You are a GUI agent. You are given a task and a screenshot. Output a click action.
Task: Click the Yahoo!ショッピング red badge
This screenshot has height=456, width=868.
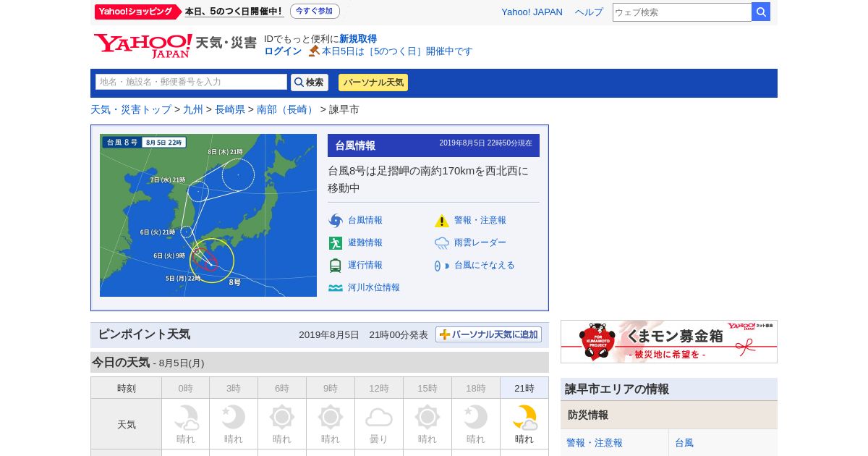[x=137, y=12]
